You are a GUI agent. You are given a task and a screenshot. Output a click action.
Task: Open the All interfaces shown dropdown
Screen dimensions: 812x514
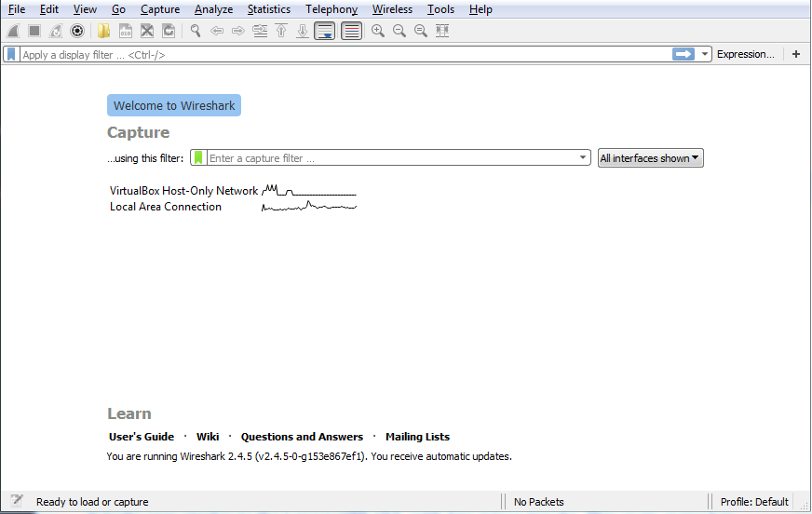tap(650, 158)
